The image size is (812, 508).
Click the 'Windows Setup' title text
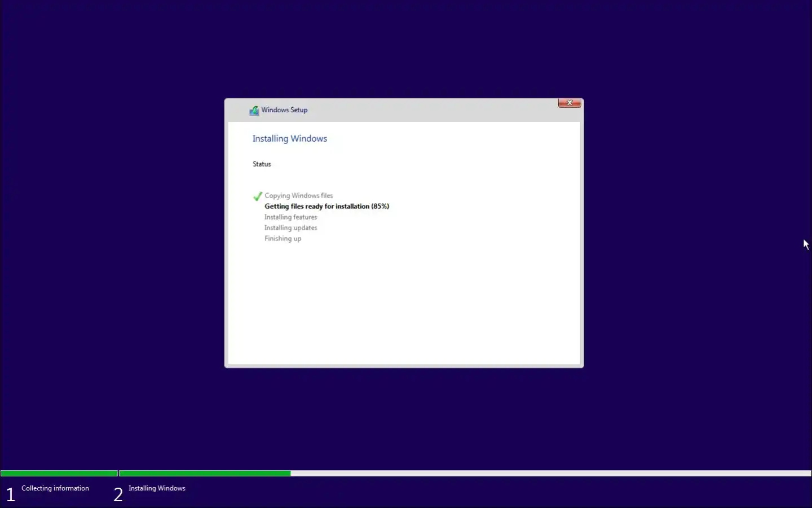[x=284, y=110]
